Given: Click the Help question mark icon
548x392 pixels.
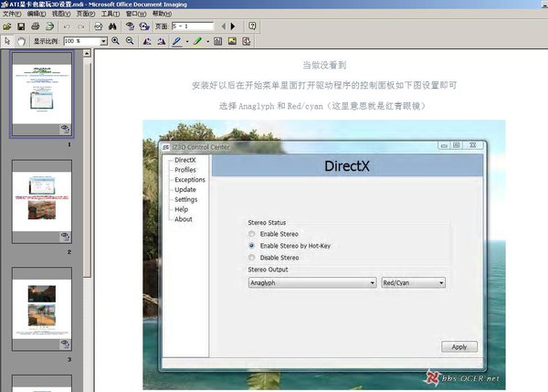Looking at the screenshot, I should pos(252,26).
